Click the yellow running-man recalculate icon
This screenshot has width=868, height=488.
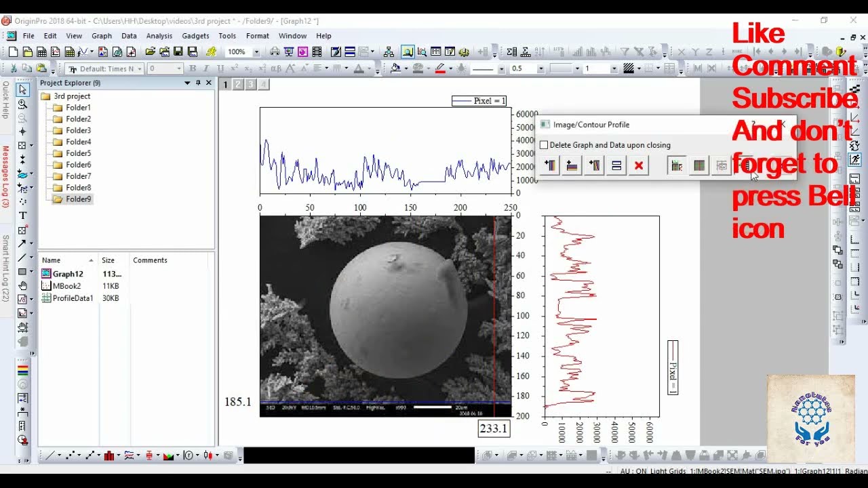pyautogui.click(x=212, y=52)
